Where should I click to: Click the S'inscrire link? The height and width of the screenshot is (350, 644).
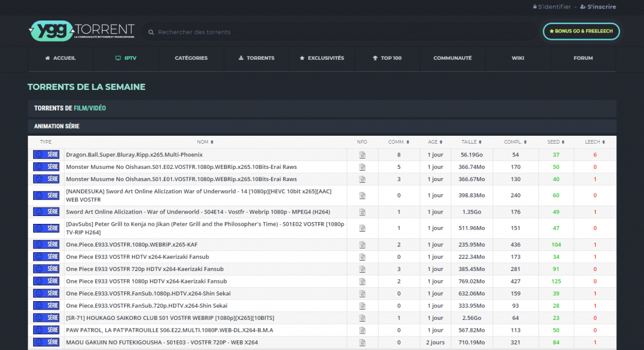[x=598, y=7]
